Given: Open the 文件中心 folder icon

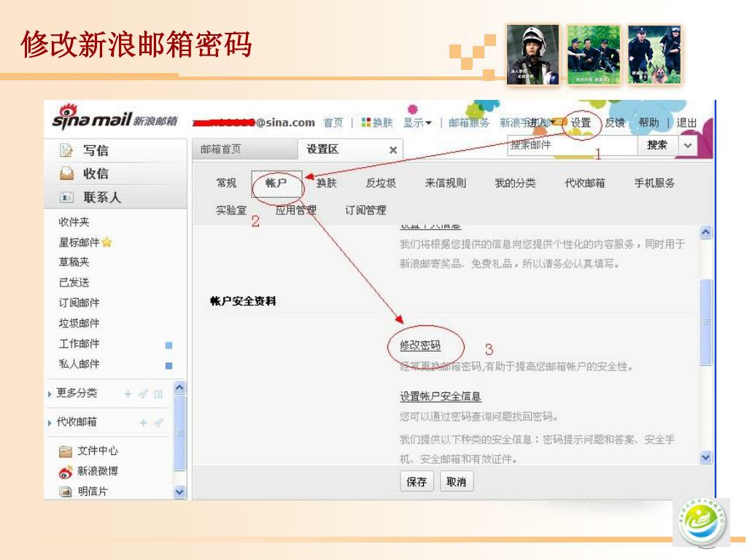Looking at the screenshot, I should [65, 451].
